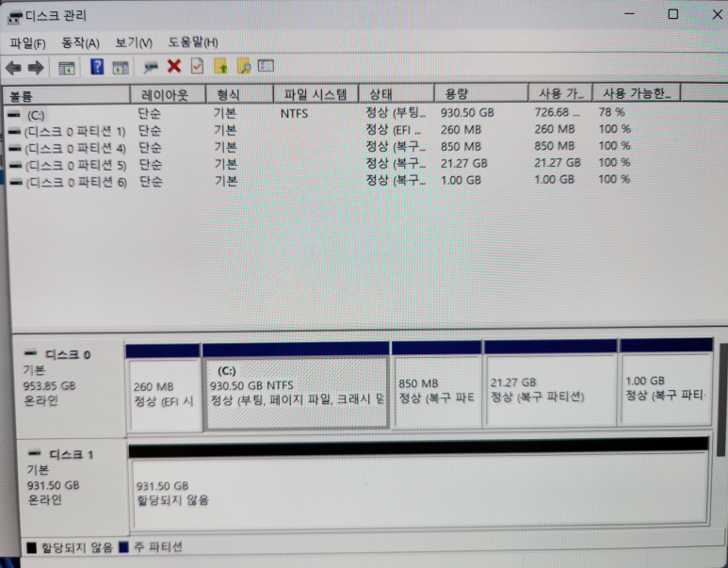
Task: Select the 디스크 1 label panel
Action: point(73,487)
